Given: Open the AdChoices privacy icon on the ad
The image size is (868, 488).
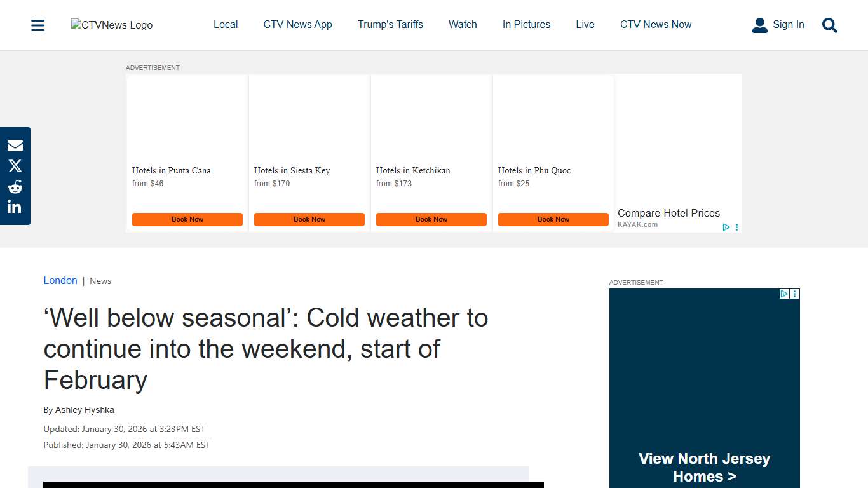Looking at the screenshot, I should pyautogui.click(x=726, y=227).
